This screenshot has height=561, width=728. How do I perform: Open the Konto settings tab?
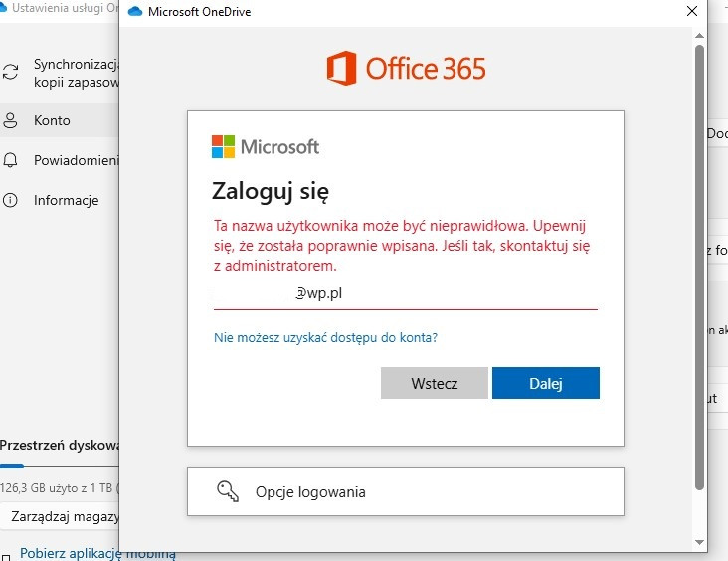tap(60, 120)
